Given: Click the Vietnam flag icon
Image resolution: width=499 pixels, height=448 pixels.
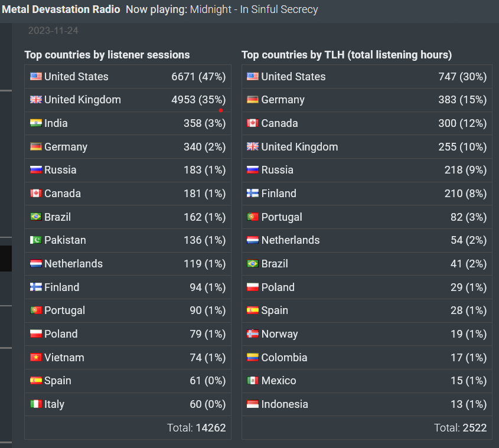Looking at the screenshot, I should [35, 357].
